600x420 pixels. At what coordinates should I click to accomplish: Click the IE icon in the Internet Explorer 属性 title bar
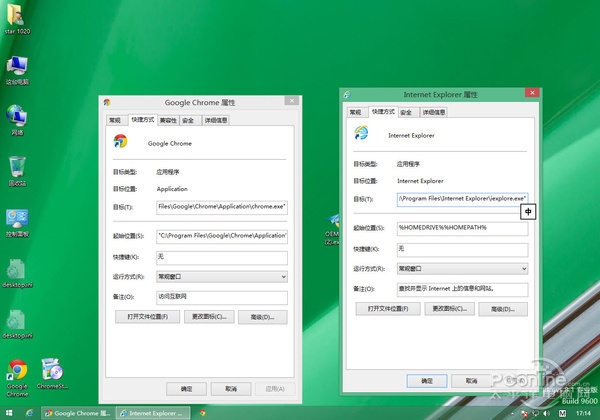coord(347,94)
